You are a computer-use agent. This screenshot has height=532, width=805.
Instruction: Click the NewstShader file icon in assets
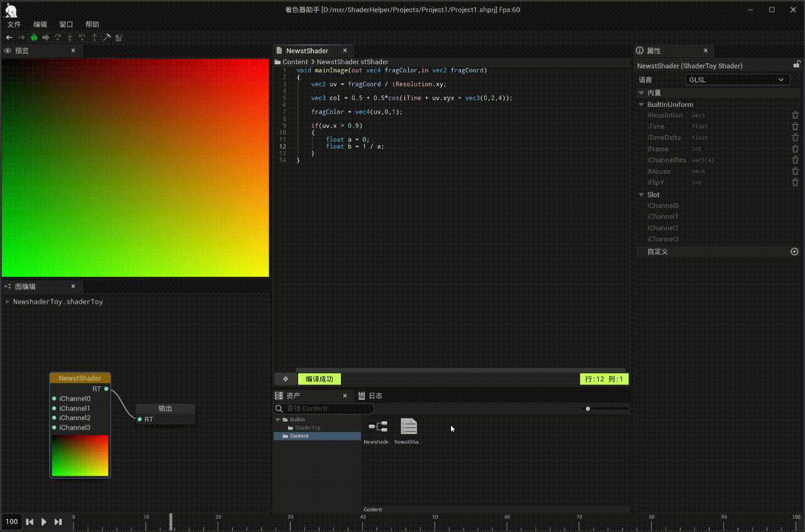point(409,426)
